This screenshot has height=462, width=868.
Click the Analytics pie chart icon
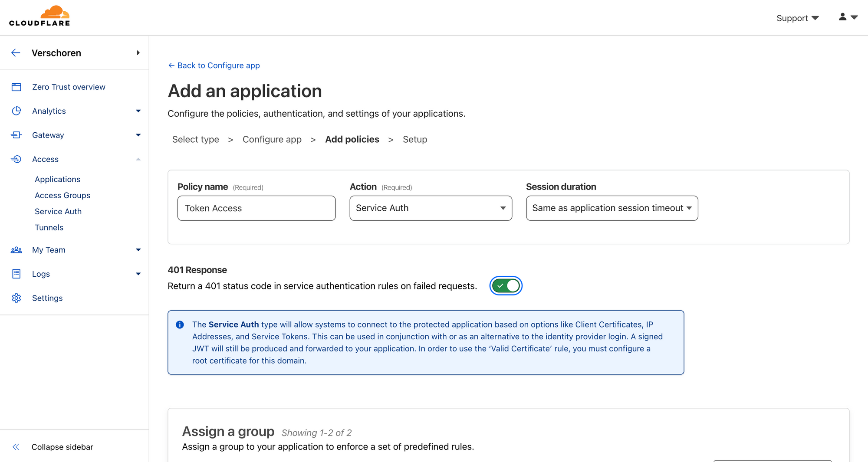pos(16,111)
